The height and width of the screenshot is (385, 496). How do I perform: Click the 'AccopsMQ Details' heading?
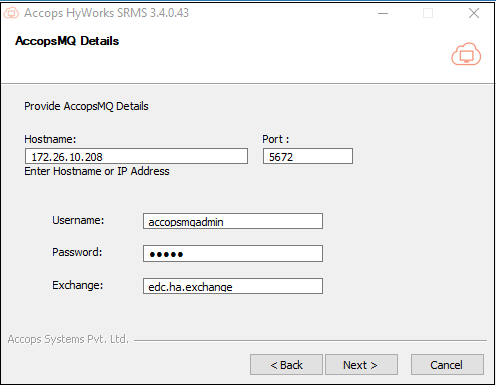pyautogui.click(x=67, y=41)
